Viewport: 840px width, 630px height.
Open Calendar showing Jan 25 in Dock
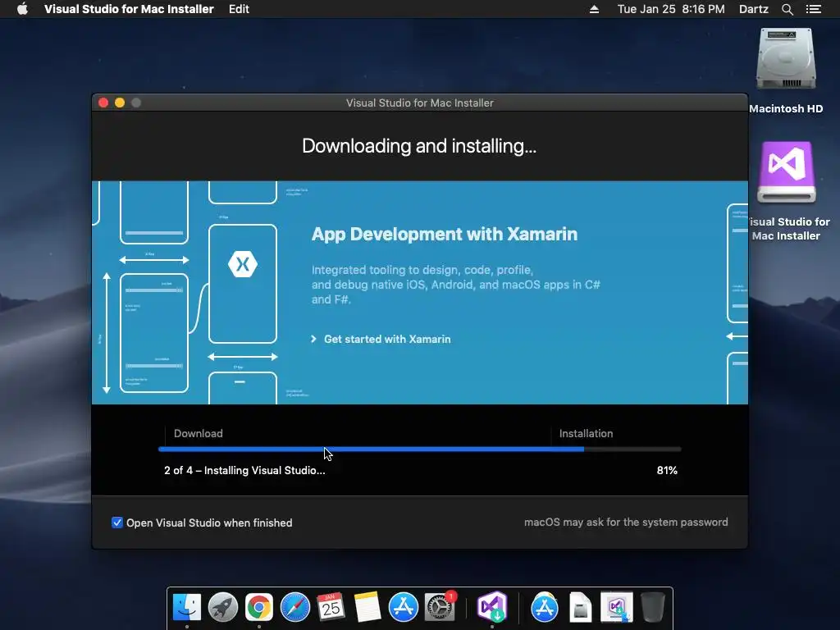[x=331, y=607]
